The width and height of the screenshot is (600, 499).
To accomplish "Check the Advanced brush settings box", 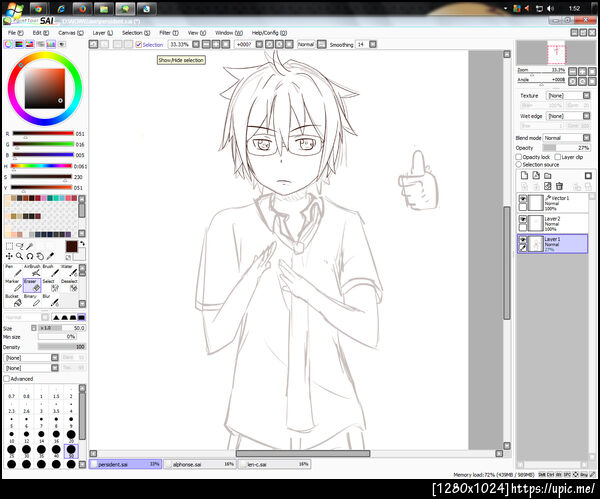I will pos(7,379).
